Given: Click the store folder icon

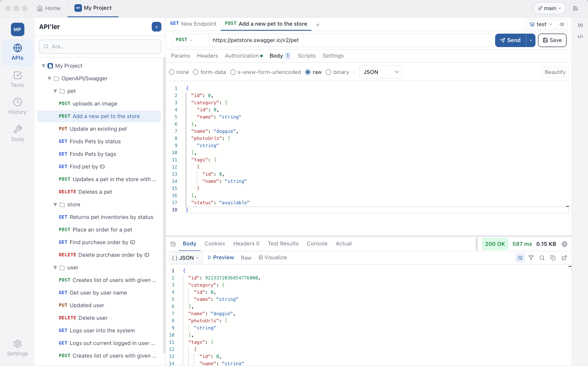Looking at the screenshot, I should click(x=62, y=205).
